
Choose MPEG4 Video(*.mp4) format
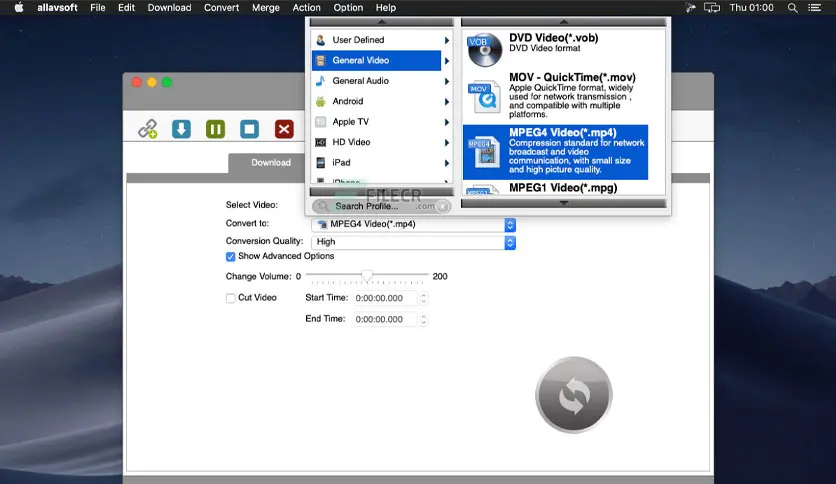[556, 152]
